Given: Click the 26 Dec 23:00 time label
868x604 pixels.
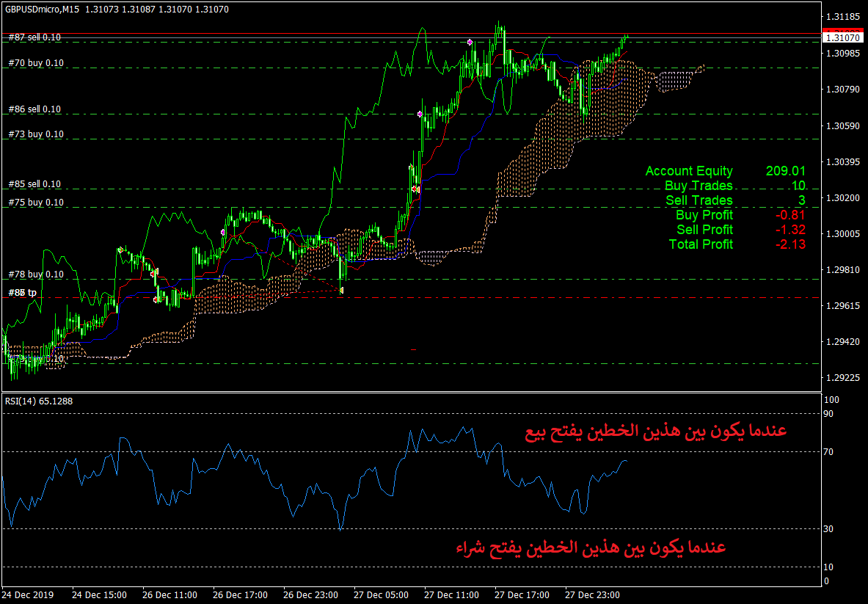Looking at the screenshot, I should (310, 594).
